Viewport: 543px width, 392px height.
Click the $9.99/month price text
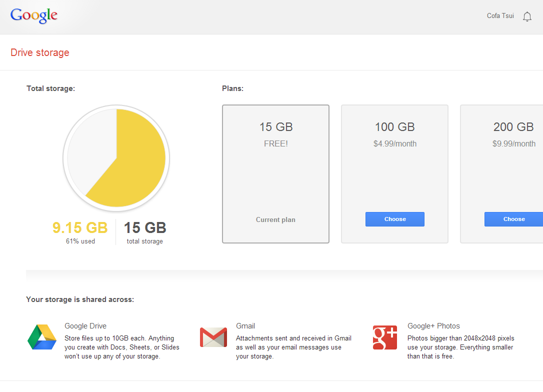tap(513, 144)
